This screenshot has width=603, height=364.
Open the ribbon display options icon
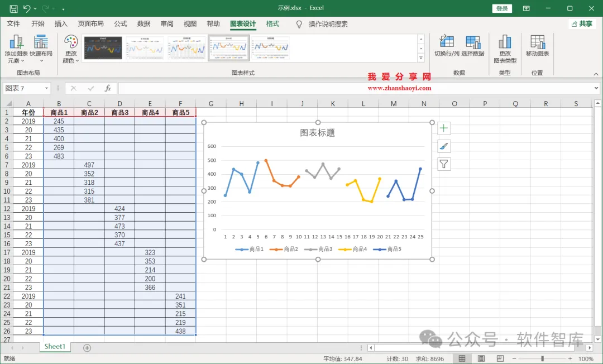click(526, 8)
